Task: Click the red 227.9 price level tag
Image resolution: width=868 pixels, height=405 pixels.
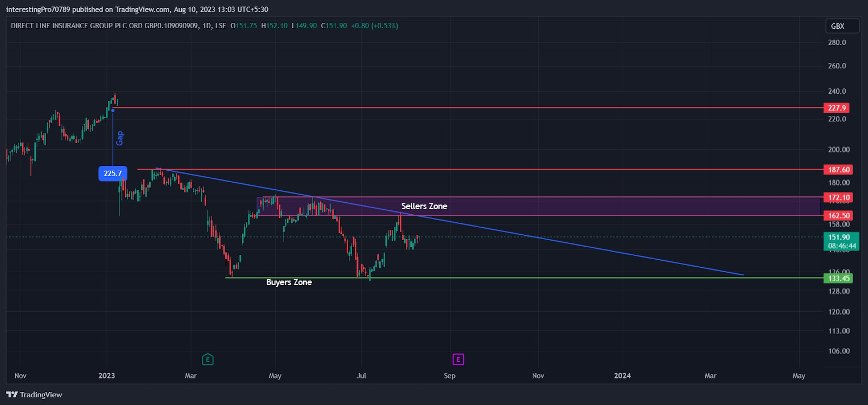Action: tap(837, 108)
